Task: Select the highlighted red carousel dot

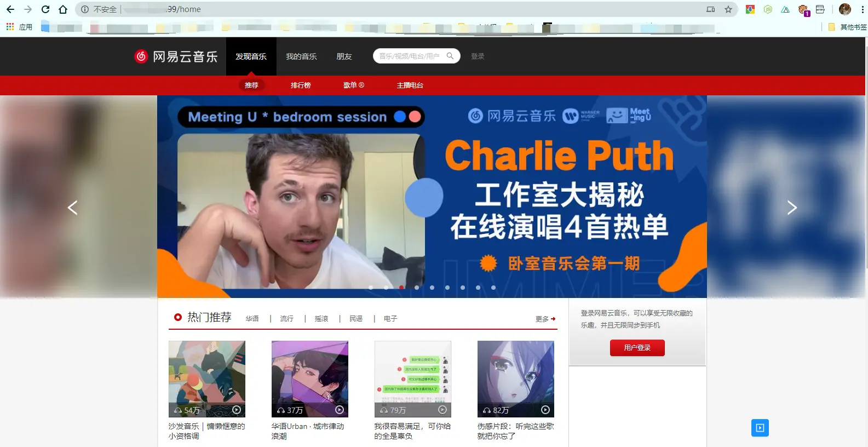Action: [401, 288]
